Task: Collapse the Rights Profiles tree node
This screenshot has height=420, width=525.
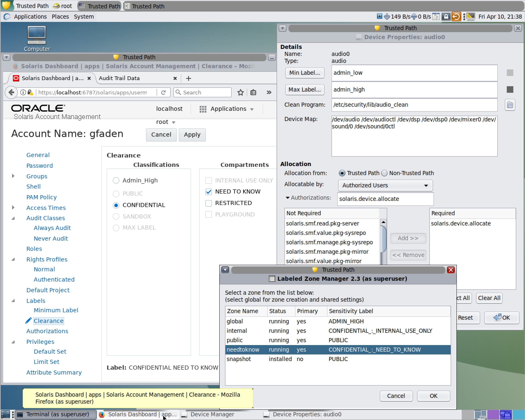Action: [x=13, y=259]
